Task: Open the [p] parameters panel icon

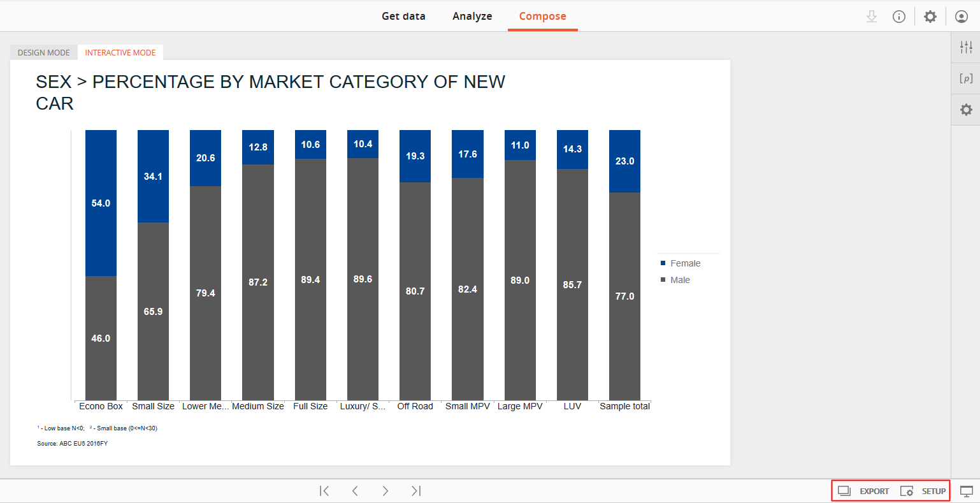Action: coord(966,78)
